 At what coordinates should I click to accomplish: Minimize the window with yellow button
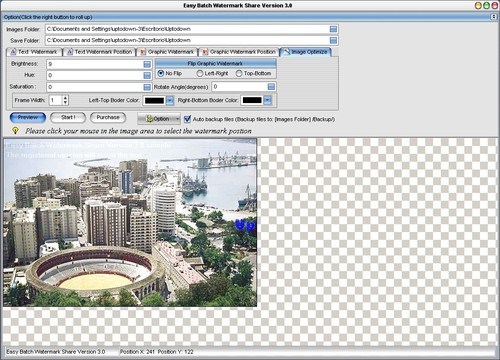[478, 5]
